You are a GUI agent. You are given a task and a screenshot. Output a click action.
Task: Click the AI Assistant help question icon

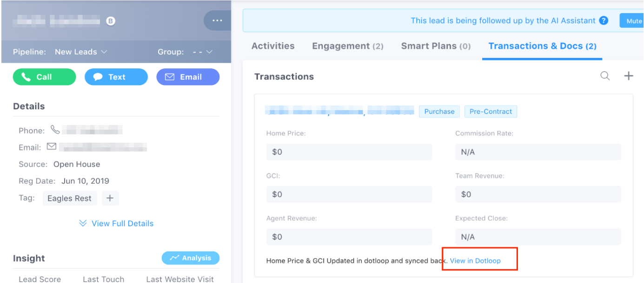(604, 21)
